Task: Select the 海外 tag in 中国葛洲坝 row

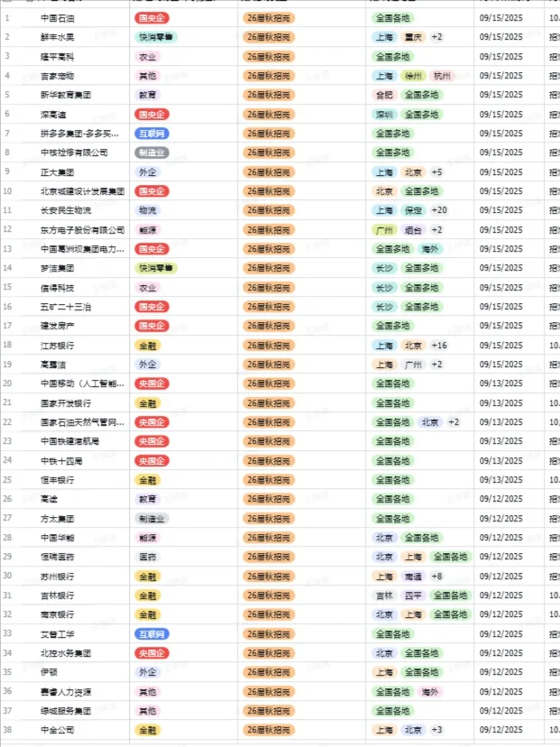Action: (x=430, y=249)
